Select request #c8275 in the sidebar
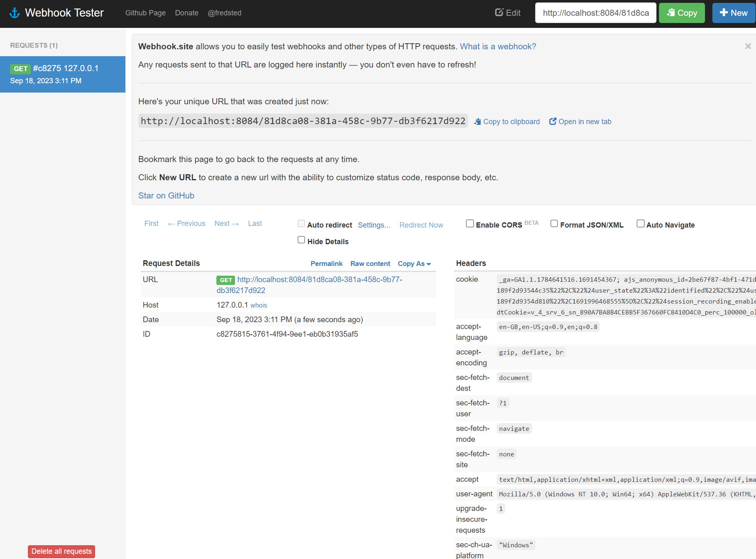The height and width of the screenshot is (559, 756). click(63, 74)
